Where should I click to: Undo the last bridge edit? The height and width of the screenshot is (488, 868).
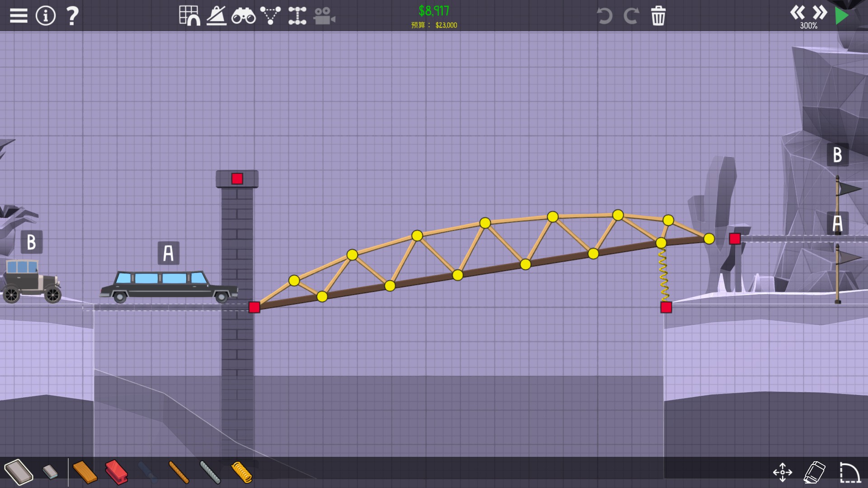pos(604,16)
